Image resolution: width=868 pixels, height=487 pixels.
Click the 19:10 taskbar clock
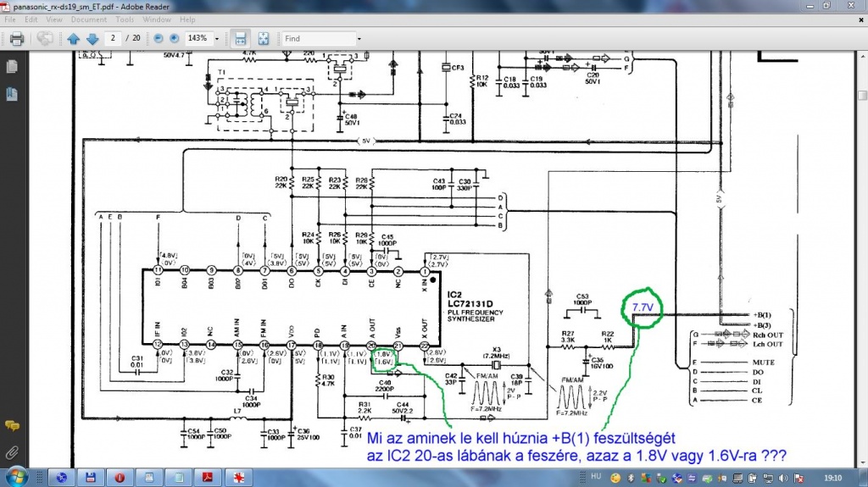832,478
